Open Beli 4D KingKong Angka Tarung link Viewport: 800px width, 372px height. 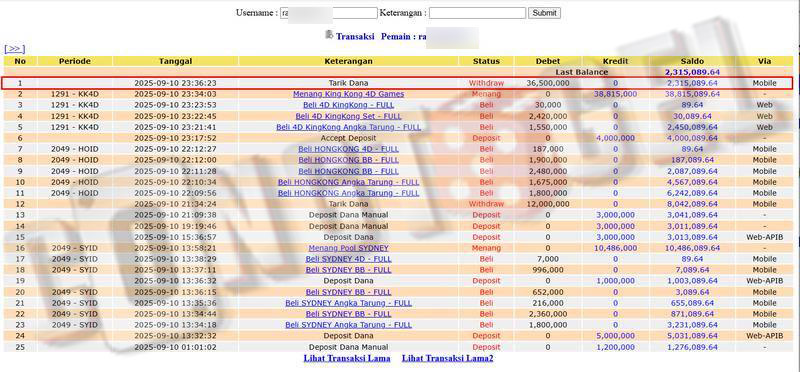point(349,127)
